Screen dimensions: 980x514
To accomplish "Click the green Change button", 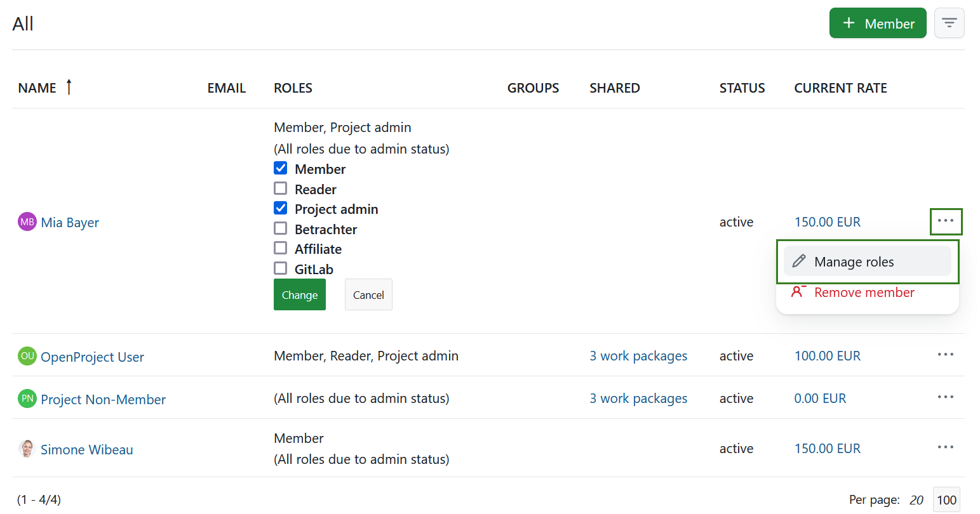I will pyautogui.click(x=299, y=294).
